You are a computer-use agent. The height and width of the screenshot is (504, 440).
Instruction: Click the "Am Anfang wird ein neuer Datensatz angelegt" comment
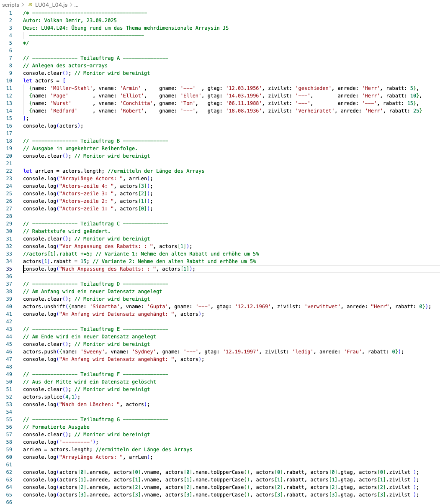[93, 292]
